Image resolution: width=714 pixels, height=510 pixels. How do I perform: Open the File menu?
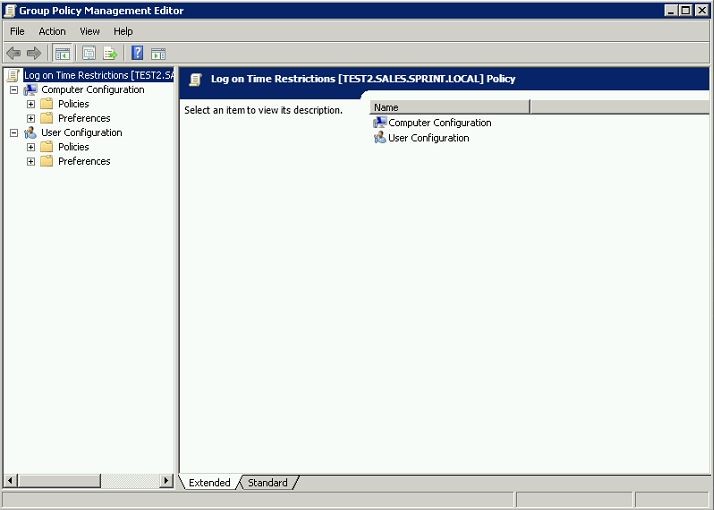tap(17, 31)
